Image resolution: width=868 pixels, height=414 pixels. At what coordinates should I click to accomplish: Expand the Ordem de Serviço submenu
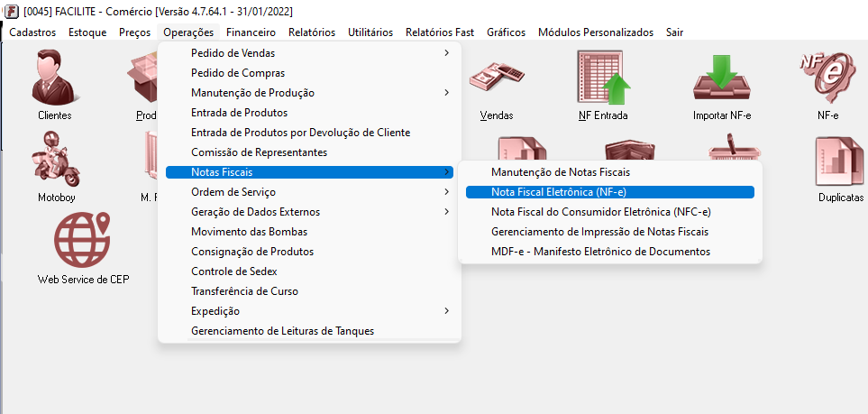(309, 192)
